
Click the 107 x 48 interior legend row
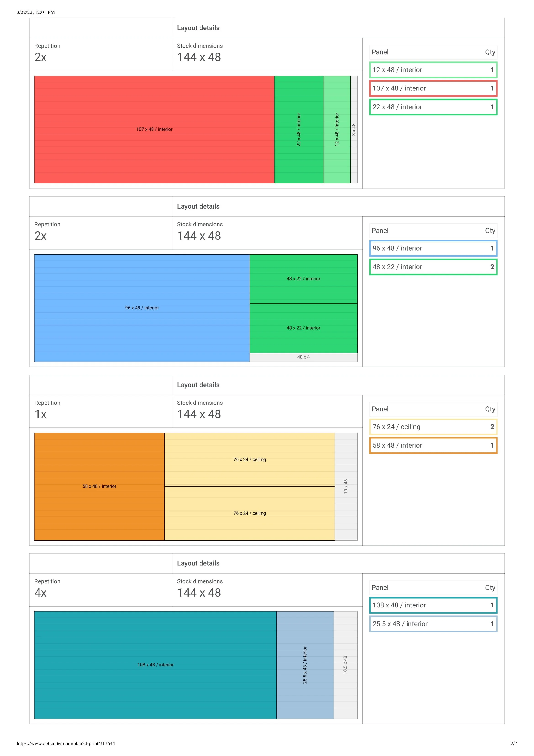tap(433, 88)
